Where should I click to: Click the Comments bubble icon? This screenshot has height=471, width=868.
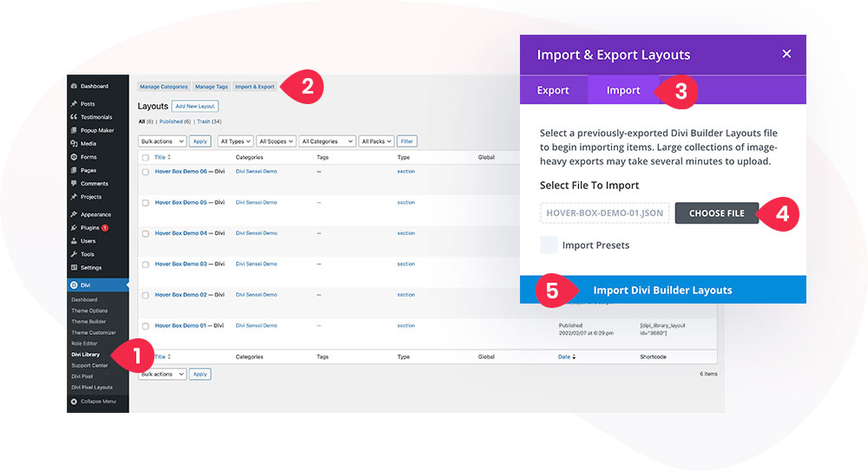point(74,184)
